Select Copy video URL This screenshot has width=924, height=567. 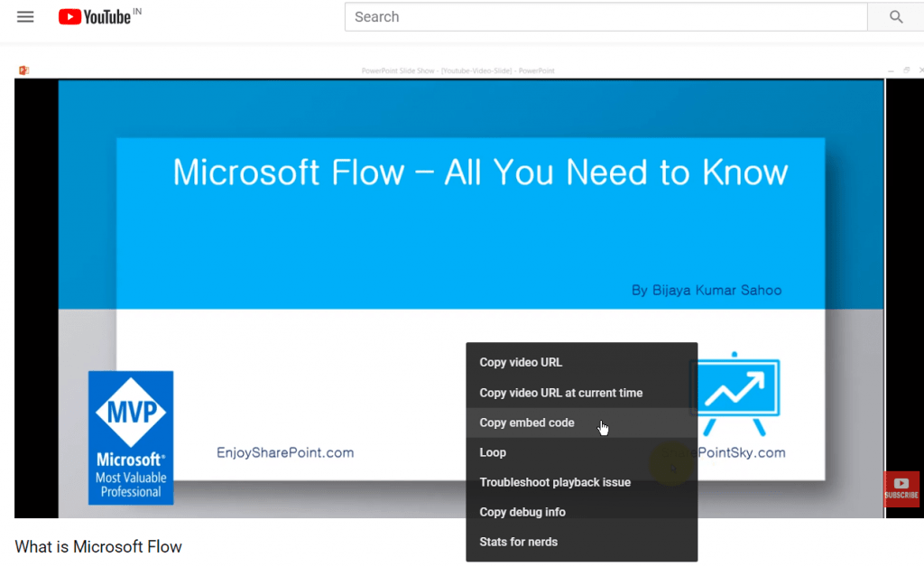point(581,362)
